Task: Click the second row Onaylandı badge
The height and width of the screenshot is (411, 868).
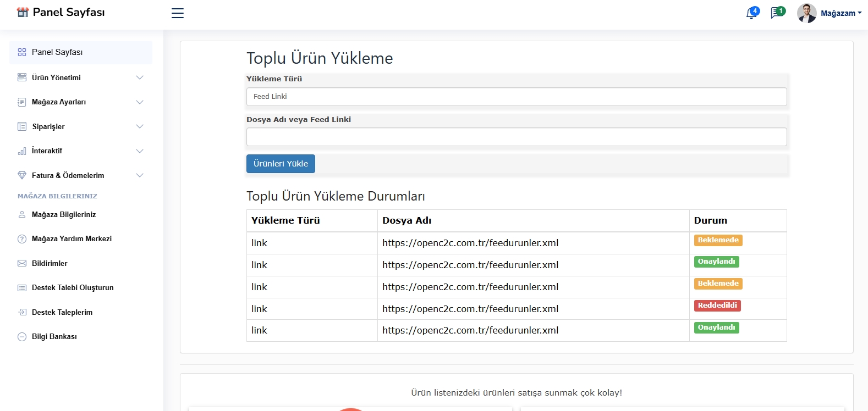Action: [717, 262]
